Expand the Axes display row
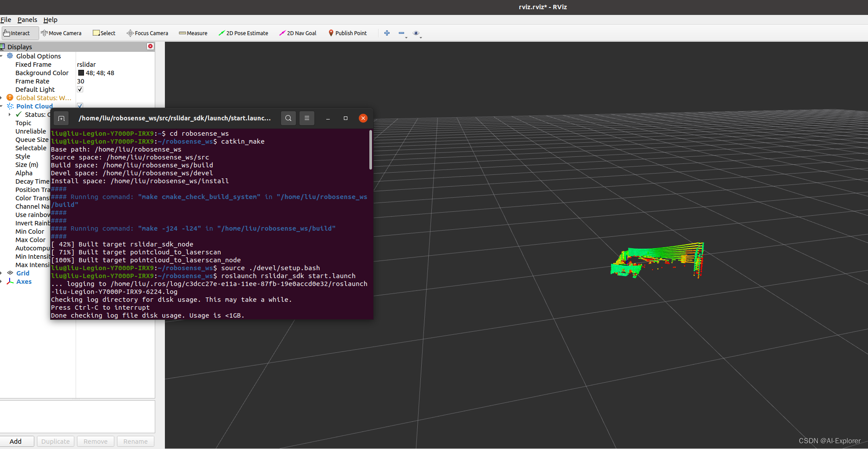This screenshot has height=449, width=868. [2, 281]
